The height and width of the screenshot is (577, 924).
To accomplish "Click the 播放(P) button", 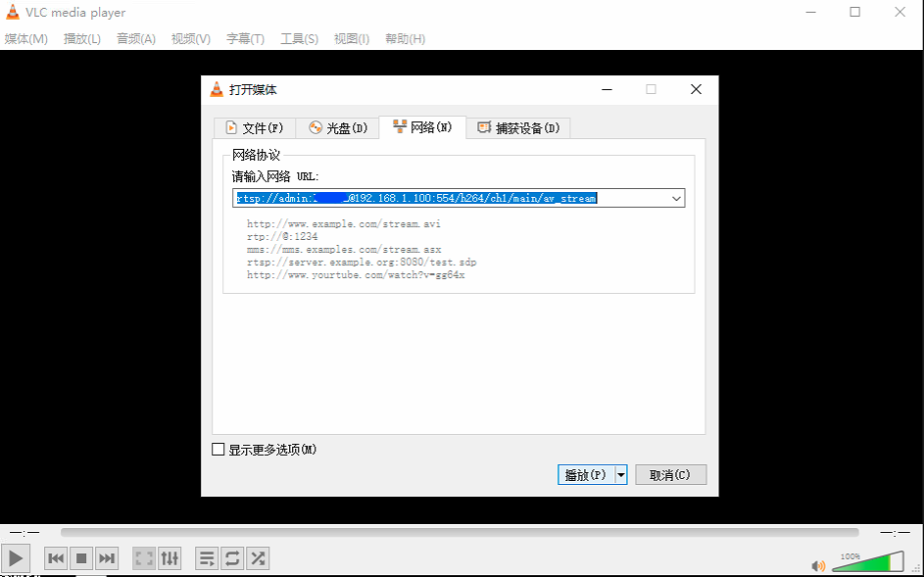I will (586, 475).
